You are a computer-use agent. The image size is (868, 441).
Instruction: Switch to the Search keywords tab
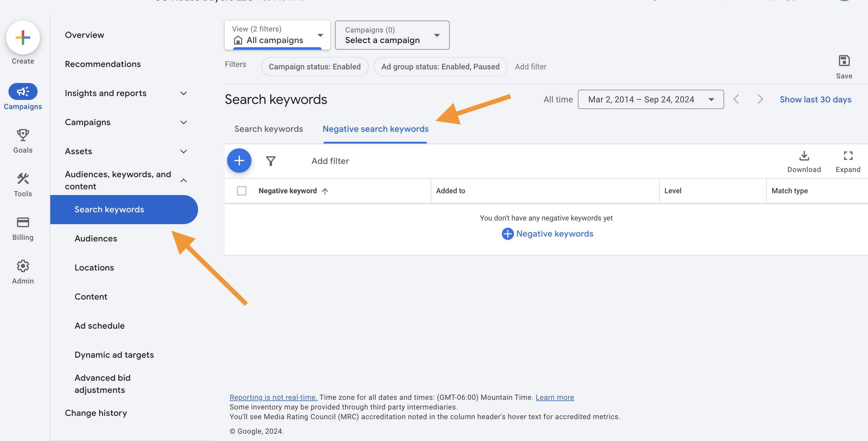269,129
